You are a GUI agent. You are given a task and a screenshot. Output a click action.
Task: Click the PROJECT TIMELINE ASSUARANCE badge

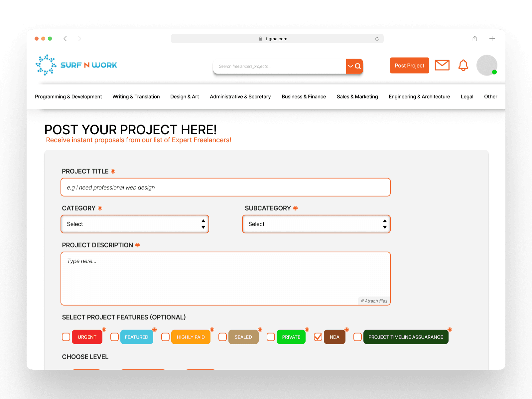(x=406, y=337)
